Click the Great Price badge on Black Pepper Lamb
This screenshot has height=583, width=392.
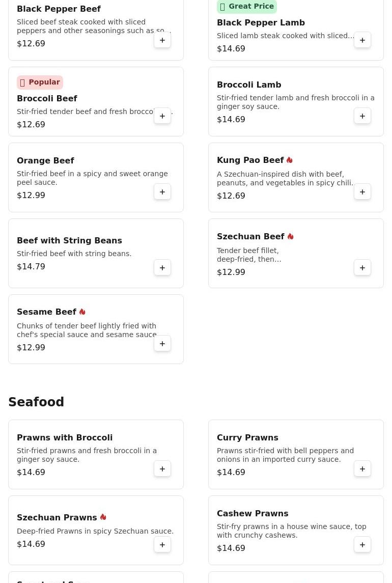[247, 6]
